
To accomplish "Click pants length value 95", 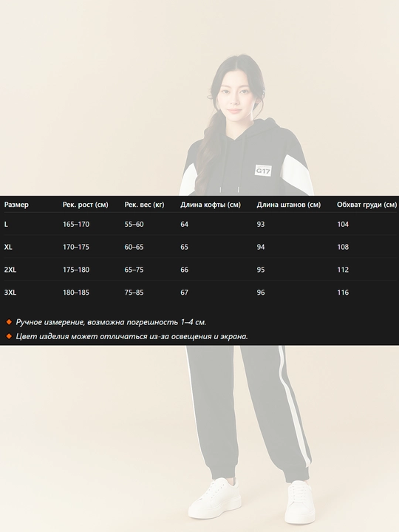I will pyautogui.click(x=261, y=270).
